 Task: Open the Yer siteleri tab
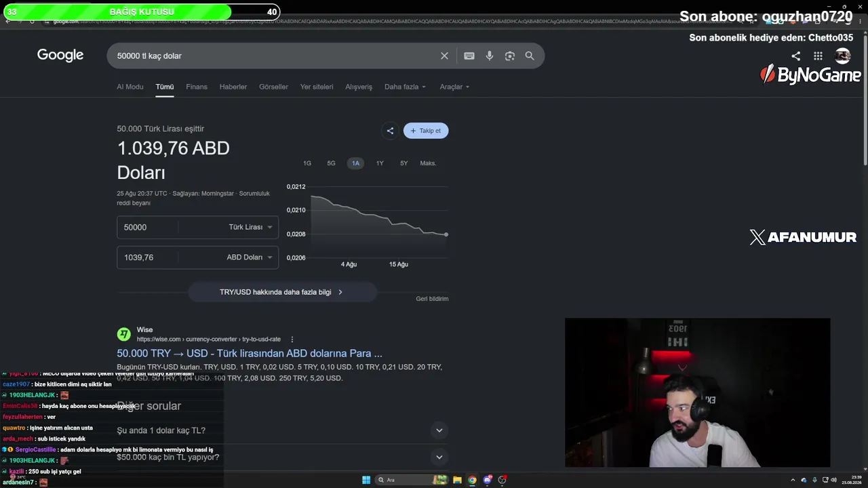[317, 87]
